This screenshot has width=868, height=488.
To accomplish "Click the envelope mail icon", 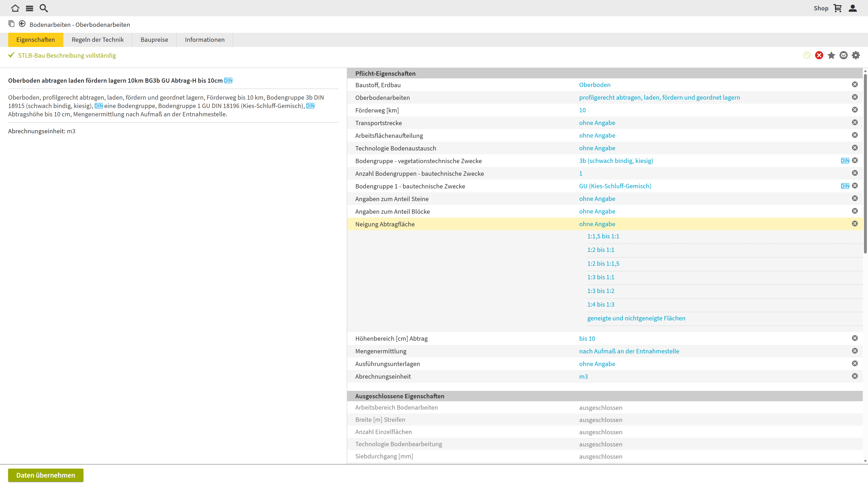I will pos(843,55).
